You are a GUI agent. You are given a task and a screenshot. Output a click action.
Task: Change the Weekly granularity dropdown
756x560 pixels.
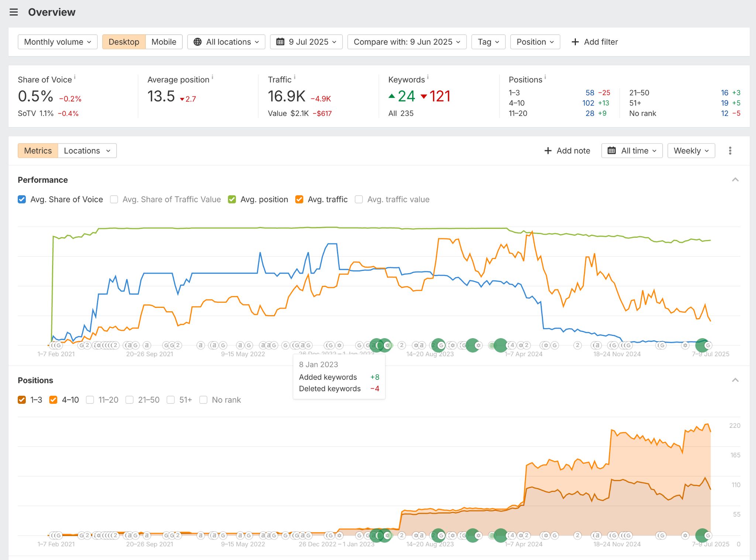(691, 150)
